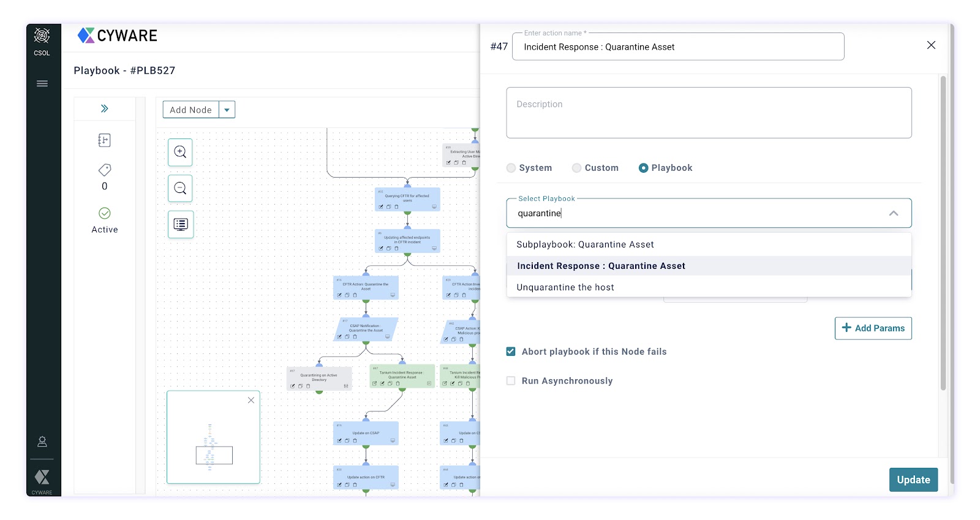Click the Add Params button
Screen dimensions: 980x520
coord(873,328)
